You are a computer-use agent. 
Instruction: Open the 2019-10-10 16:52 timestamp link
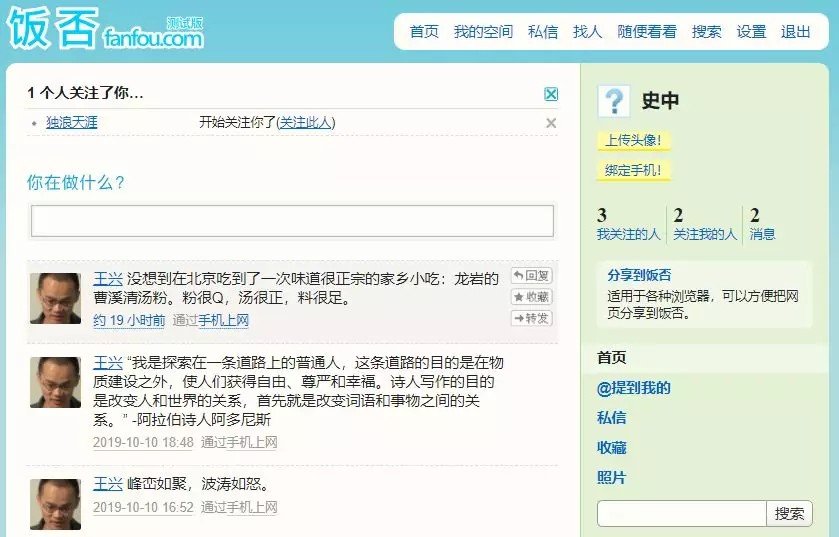click(143, 507)
